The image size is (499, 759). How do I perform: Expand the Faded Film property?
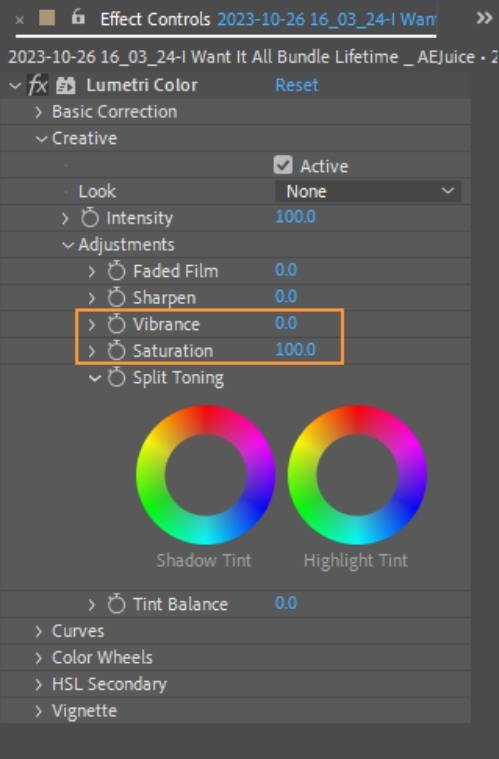[x=92, y=272]
